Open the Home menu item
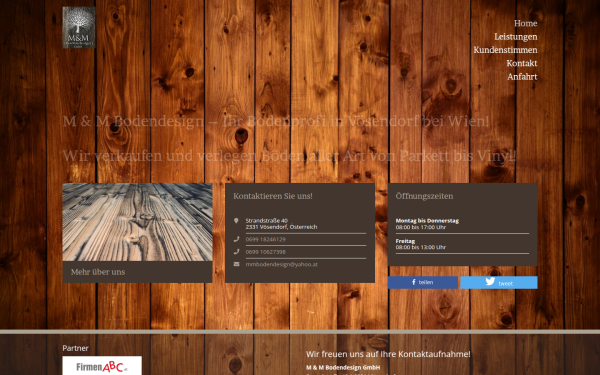 (525, 23)
